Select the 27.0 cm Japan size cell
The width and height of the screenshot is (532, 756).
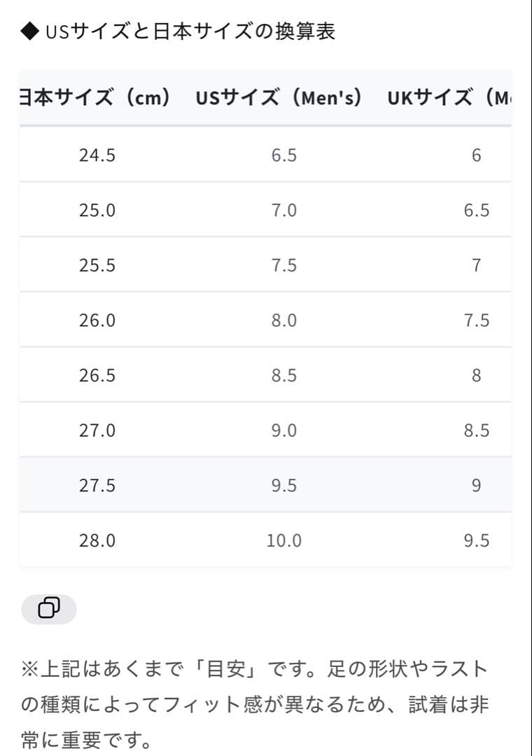click(x=97, y=430)
